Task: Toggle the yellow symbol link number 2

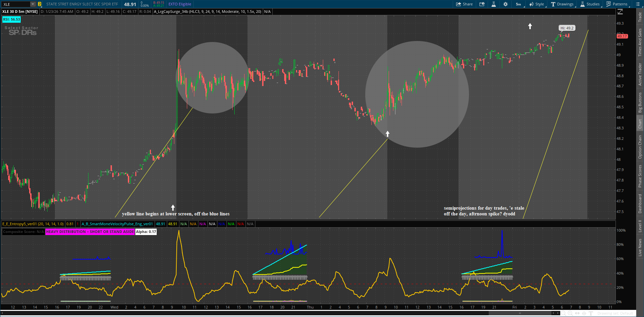Action: 40,4
